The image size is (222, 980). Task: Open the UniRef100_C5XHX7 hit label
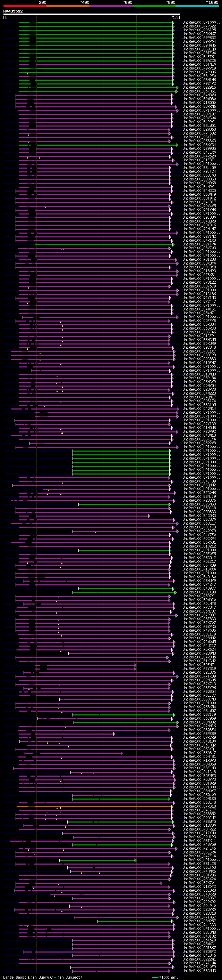[199, 34]
